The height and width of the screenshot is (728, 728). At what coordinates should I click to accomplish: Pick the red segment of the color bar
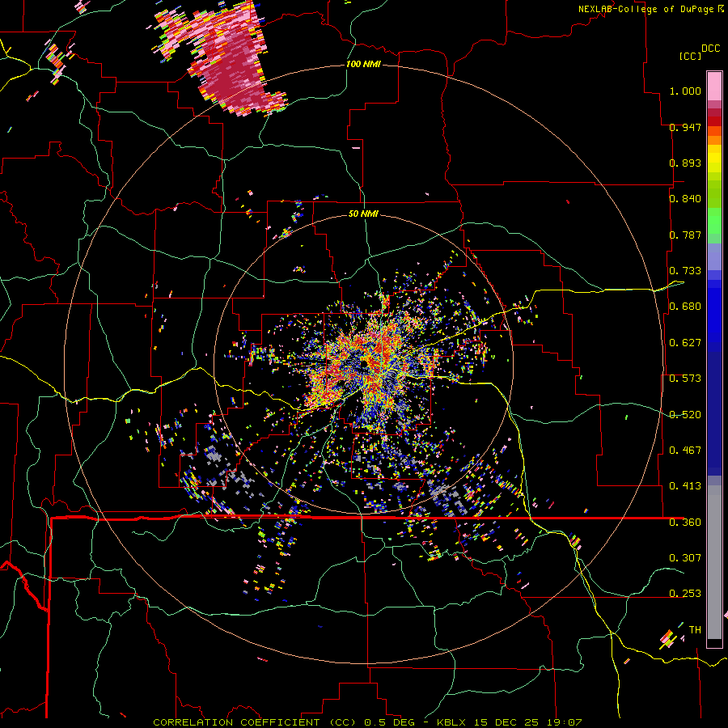(714, 121)
